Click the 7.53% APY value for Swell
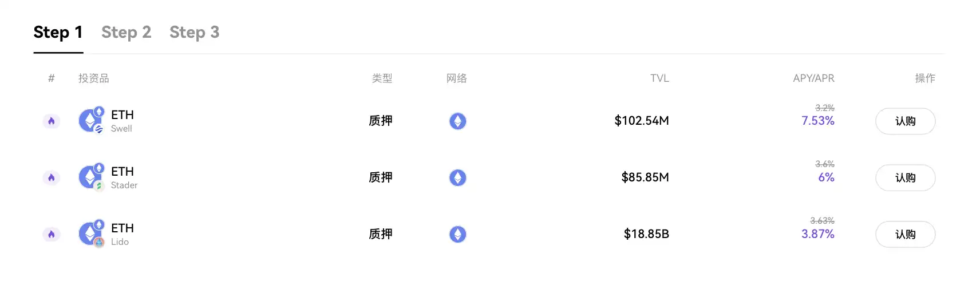Viewport: 980px width, 301px height. point(818,121)
